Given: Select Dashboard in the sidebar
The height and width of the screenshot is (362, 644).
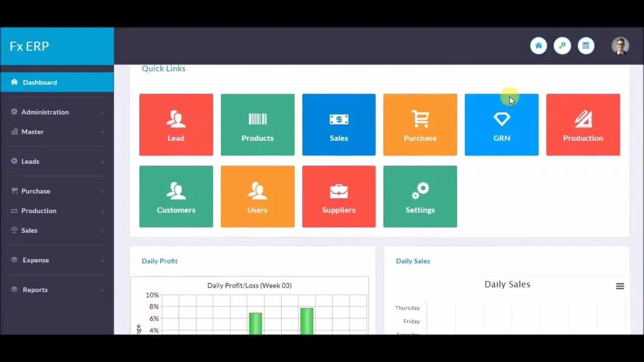Looking at the screenshot, I should coord(40,82).
